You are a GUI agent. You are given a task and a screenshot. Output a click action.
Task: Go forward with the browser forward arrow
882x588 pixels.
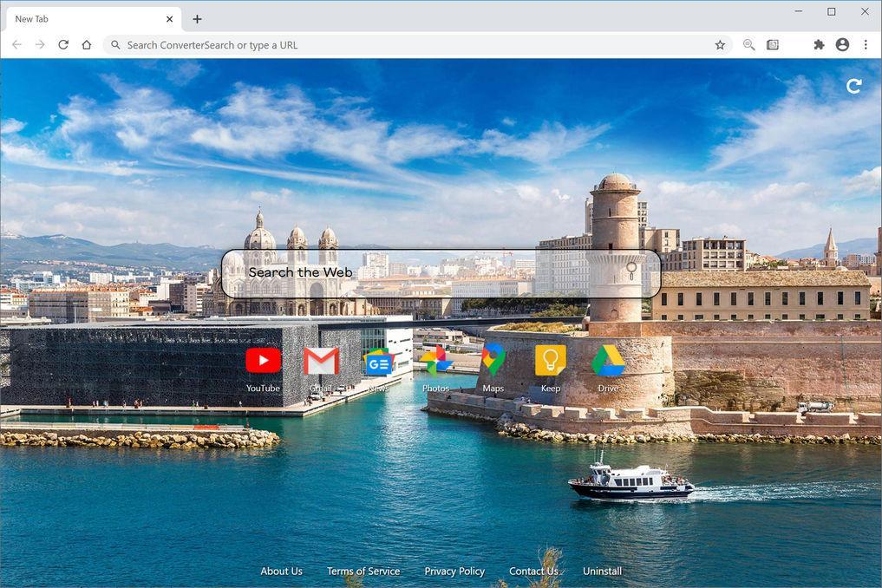pos(40,44)
